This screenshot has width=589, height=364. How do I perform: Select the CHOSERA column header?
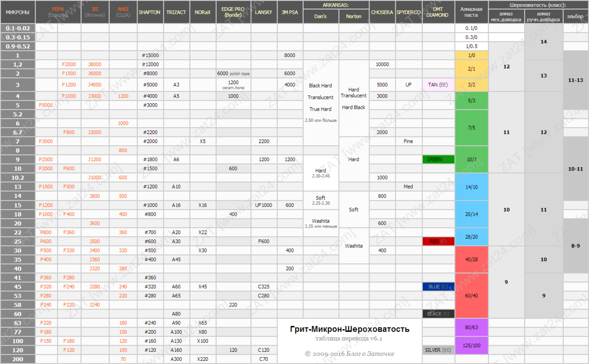tap(382, 12)
